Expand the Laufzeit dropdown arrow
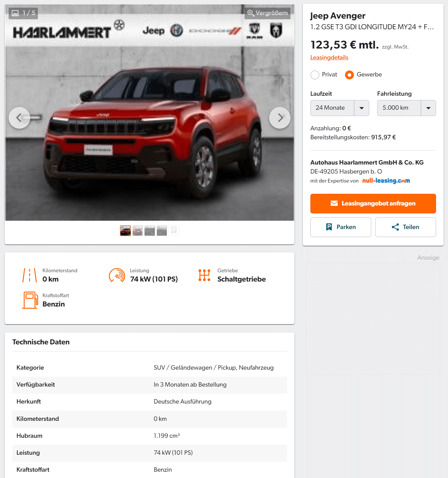448x478 pixels. click(362, 108)
